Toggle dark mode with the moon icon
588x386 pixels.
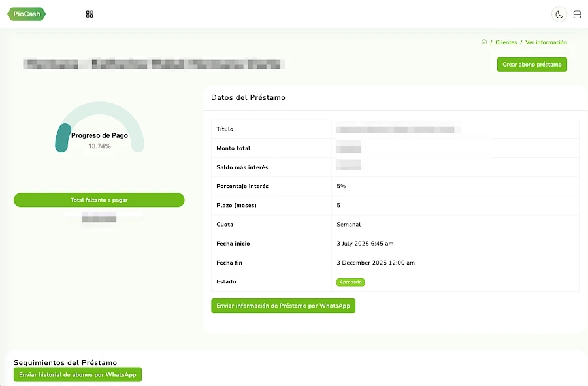coord(559,14)
